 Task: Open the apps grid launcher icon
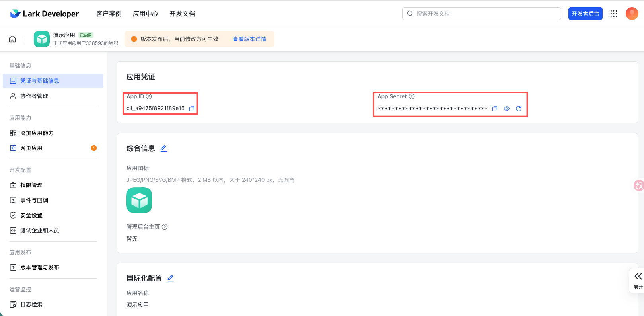coord(613,14)
